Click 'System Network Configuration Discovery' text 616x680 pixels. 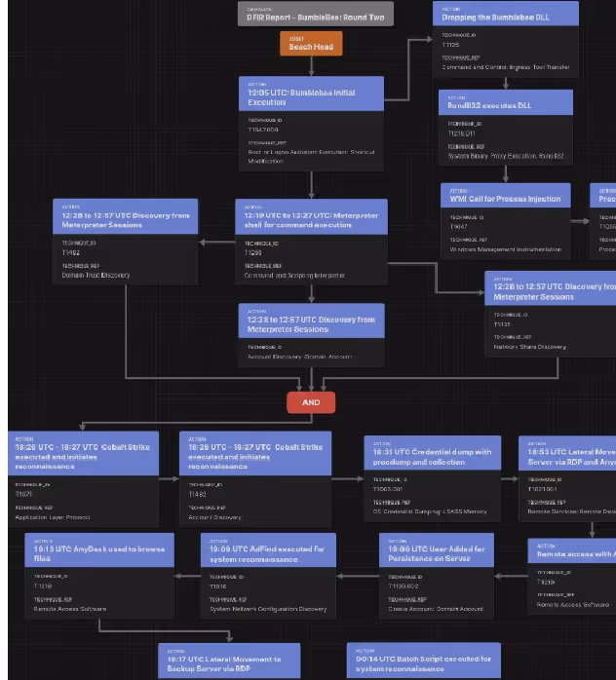268,609
